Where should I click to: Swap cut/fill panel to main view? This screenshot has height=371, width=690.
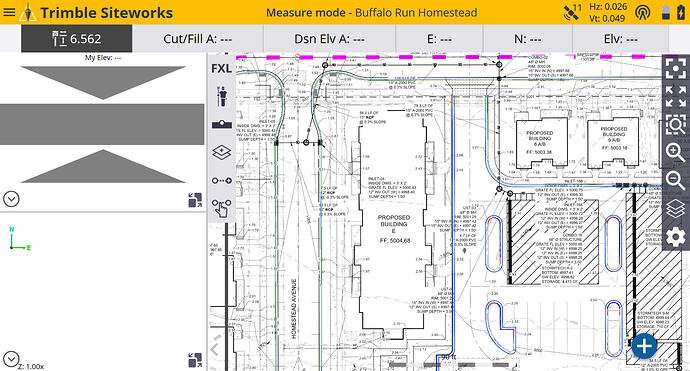(195, 200)
